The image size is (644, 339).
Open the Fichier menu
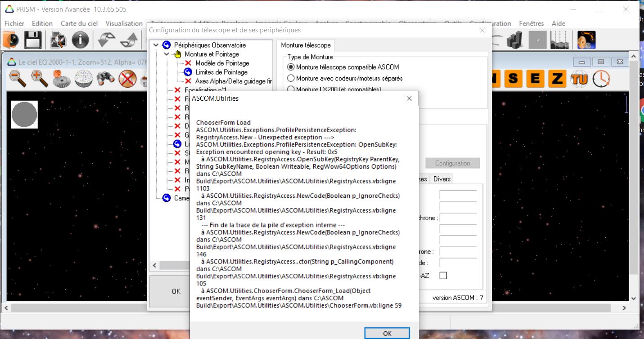click(14, 23)
